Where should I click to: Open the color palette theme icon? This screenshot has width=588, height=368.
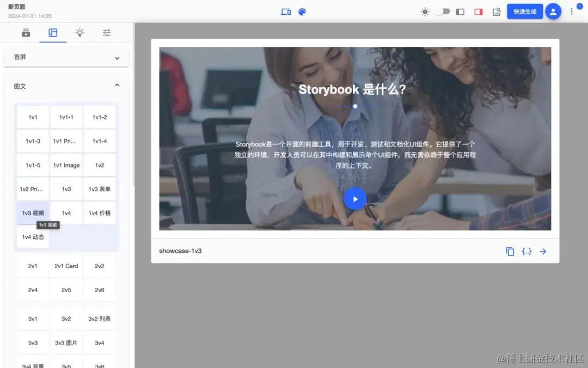[302, 12]
